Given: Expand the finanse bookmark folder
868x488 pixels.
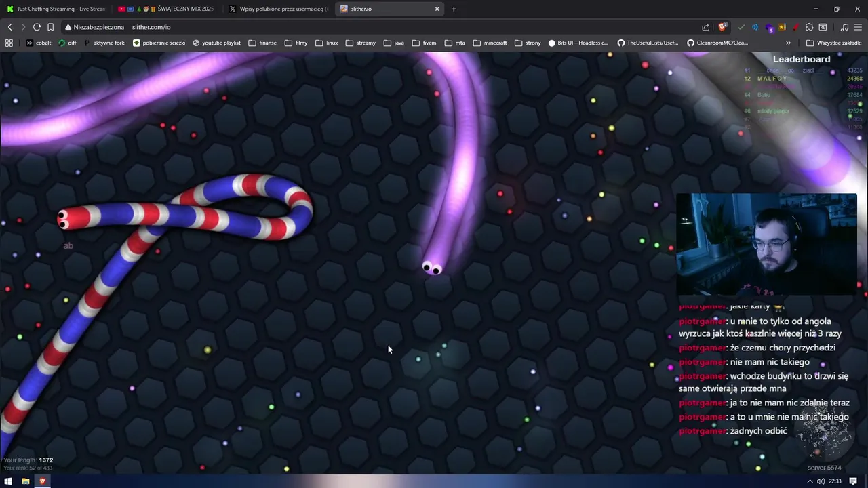Looking at the screenshot, I should (x=262, y=43).
